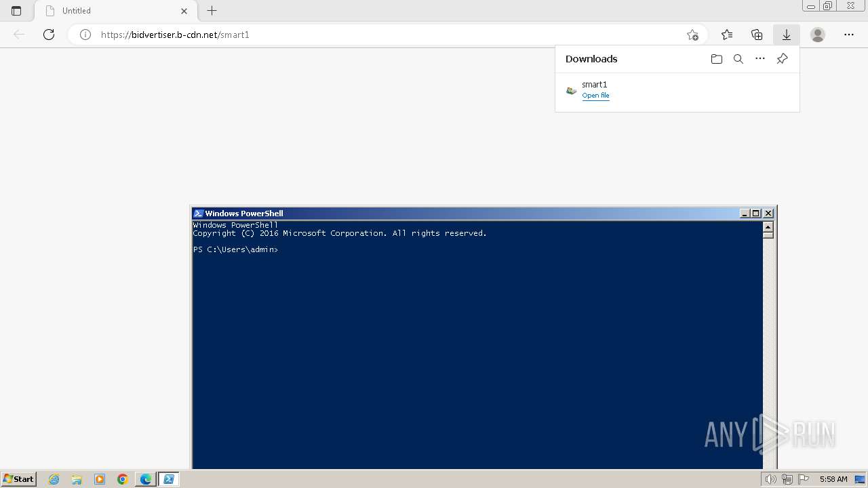Open Edge Settings and more menu
Image resolution: width=868 pixels, height=488 pixels.
849,35
